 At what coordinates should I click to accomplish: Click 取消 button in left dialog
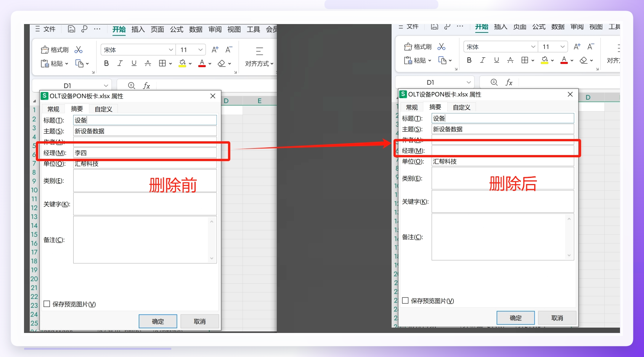click(x=200, y=321)
